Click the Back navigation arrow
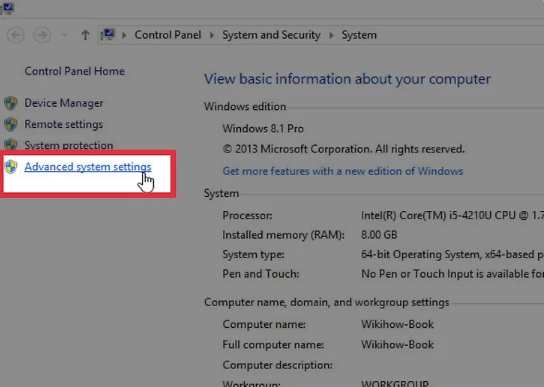This screenshot has width=544, height=387. [x=16, y=35]
